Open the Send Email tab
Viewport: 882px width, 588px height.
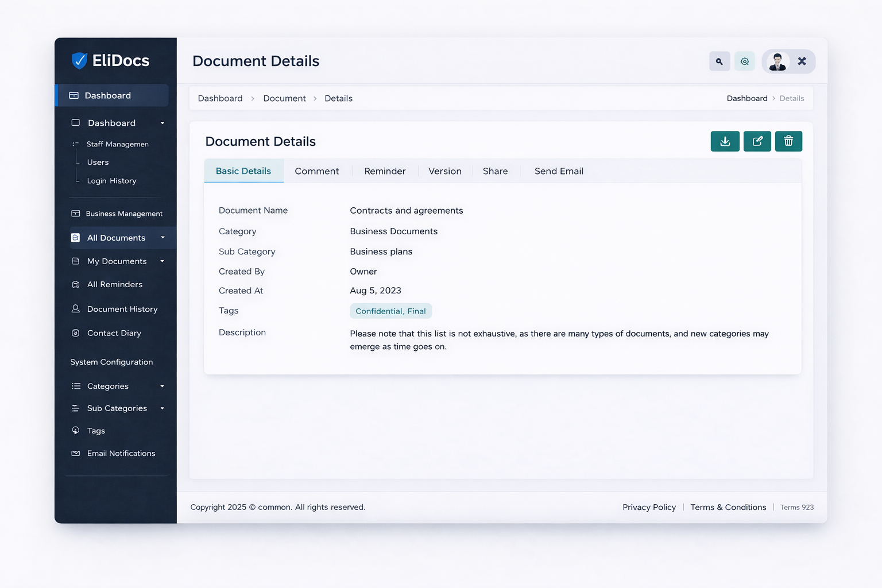pyautogui.click(x=558, y=171)
